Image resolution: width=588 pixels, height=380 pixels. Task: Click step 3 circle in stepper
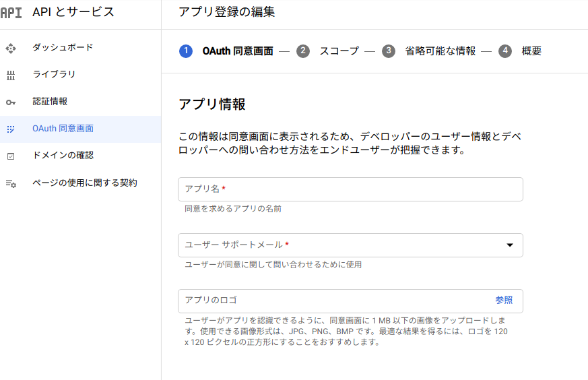point(389,51)
